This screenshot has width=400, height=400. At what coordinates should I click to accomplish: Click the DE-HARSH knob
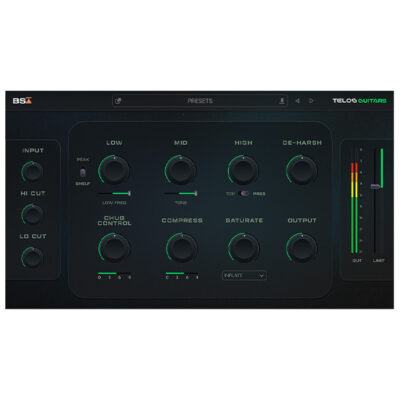(302, 170)
